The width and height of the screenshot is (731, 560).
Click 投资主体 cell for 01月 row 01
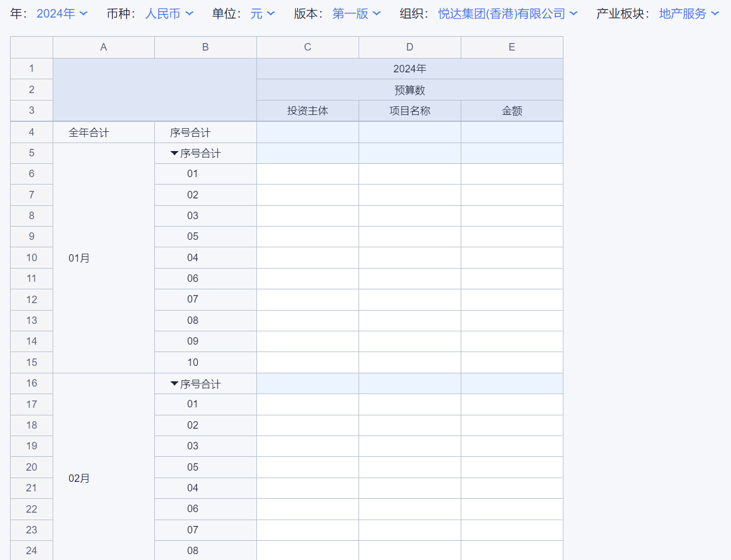tap(308, 174)
